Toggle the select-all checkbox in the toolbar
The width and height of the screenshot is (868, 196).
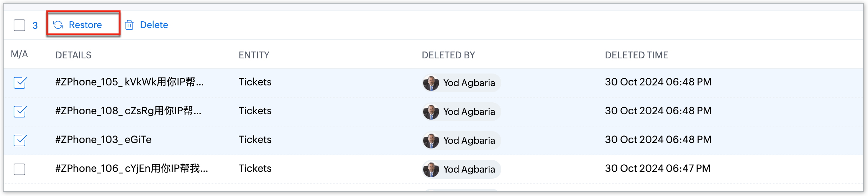19,25
